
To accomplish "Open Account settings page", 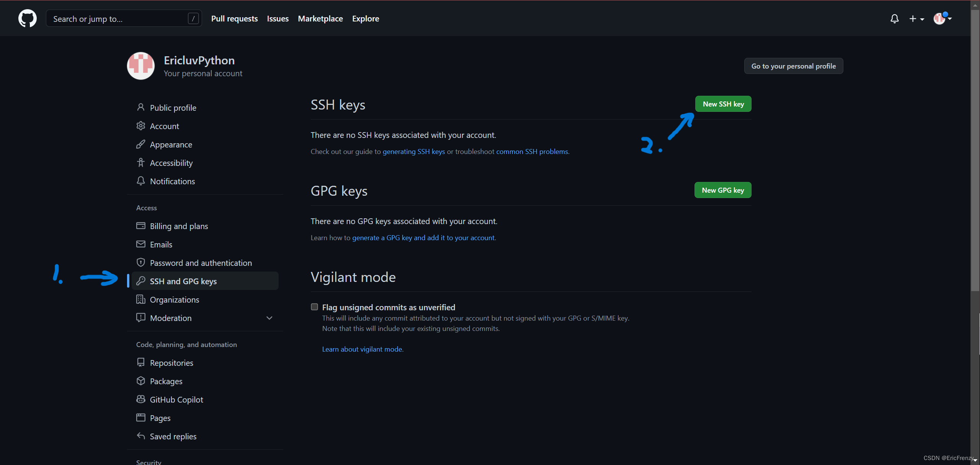I will (205, 126).
